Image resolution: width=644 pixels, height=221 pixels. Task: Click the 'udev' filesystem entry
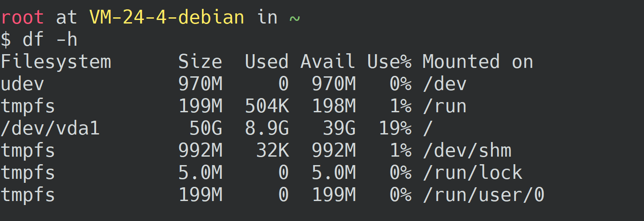tap(22, 84)
